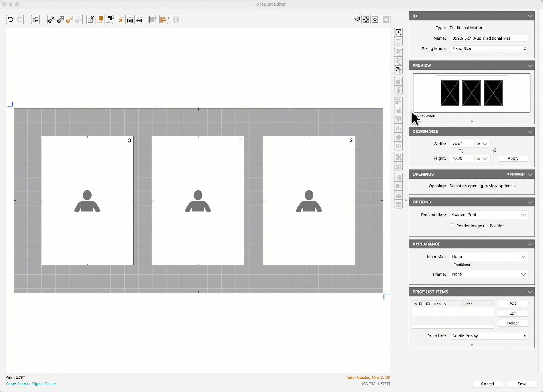
Task: Collapse the APPEARANCE panel header
Action: (530, 244)
